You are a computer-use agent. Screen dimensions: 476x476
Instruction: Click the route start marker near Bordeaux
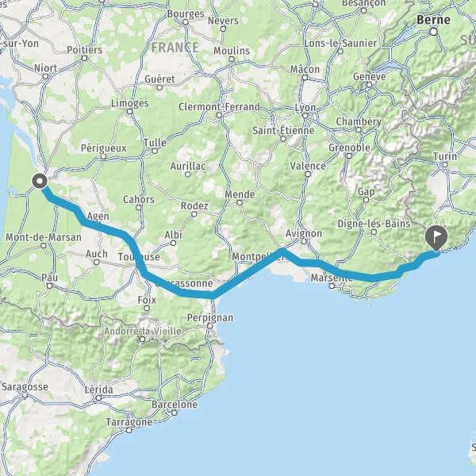pyautogui.click(x=40, y=181)
